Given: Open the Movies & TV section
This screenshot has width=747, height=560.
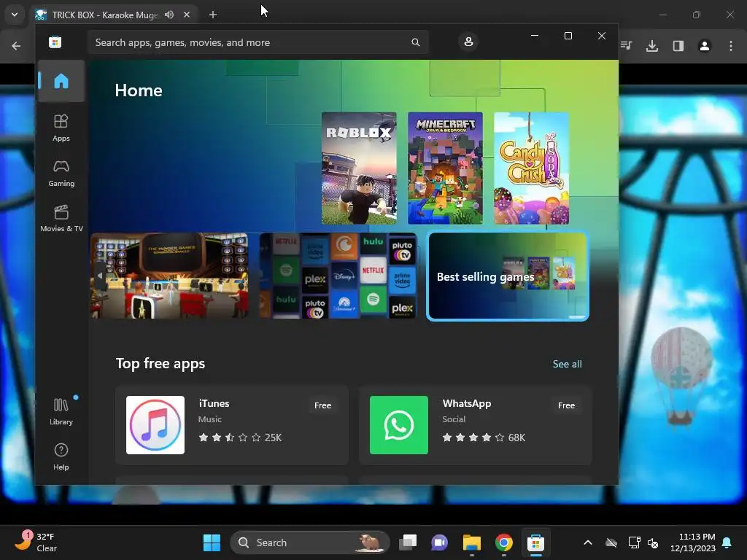Looking at the screenshot, I should [61, 218].
